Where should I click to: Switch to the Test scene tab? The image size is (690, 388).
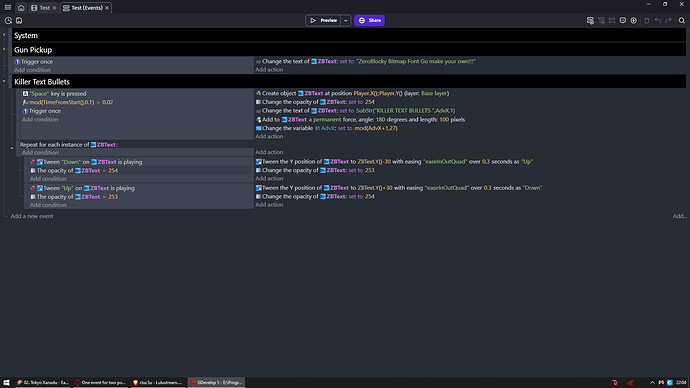coord(44,8)
